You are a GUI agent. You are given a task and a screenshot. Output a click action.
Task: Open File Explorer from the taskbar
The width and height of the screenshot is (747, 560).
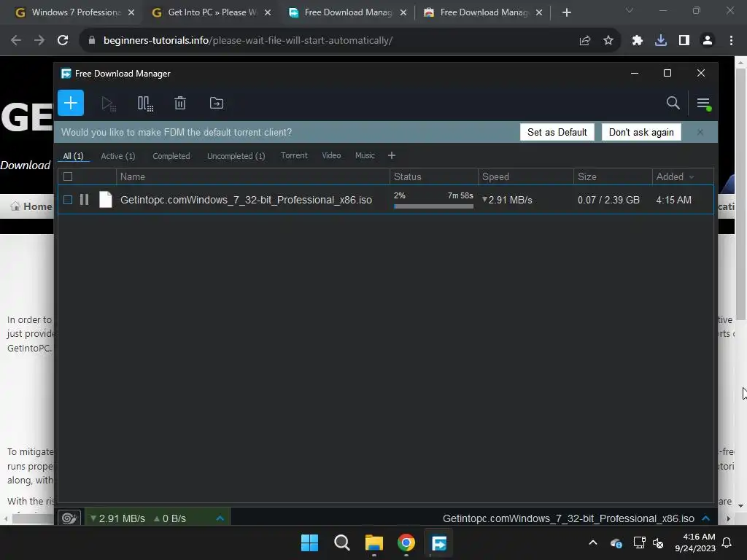point(374,542)
